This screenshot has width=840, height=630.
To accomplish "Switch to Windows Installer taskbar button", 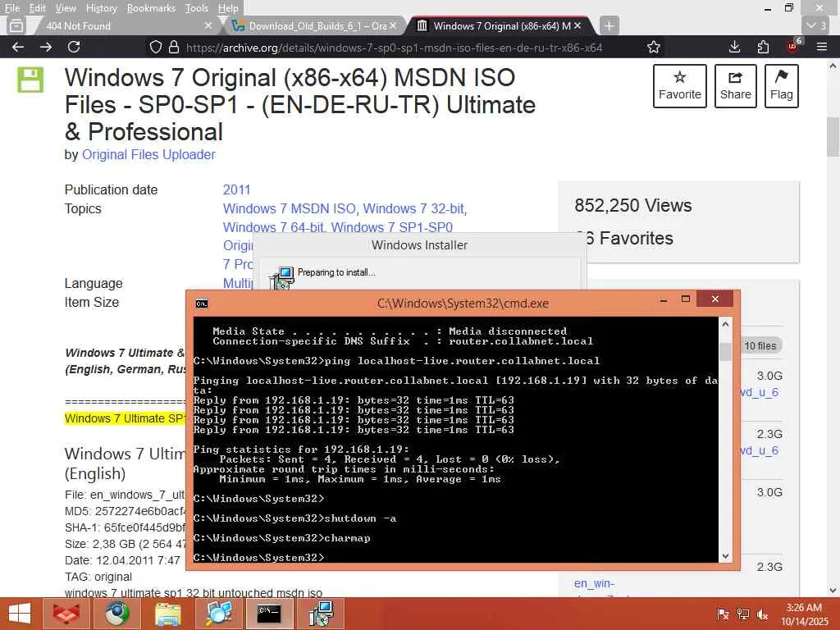I will 322,614.
